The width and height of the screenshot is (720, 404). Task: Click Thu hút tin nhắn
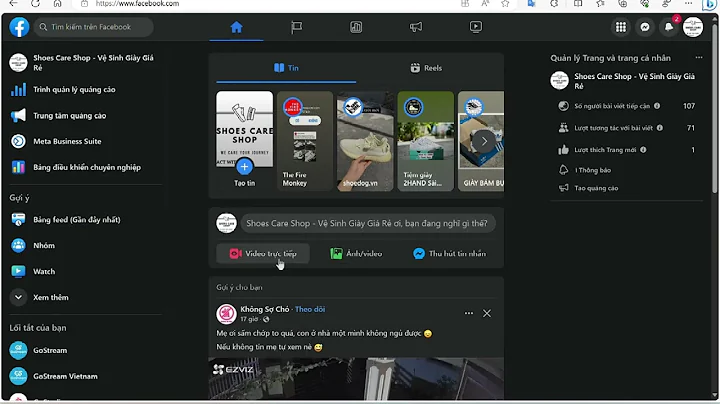click(x=450, y=254)
